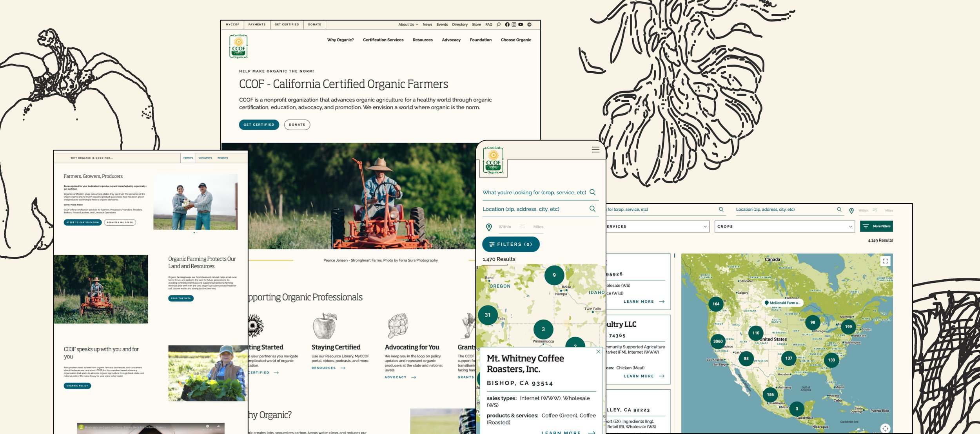Image resolution: width=980 pixels, height=434 pixels.
Task: Click the DONATE outlined button
Action: coord(297,125)
